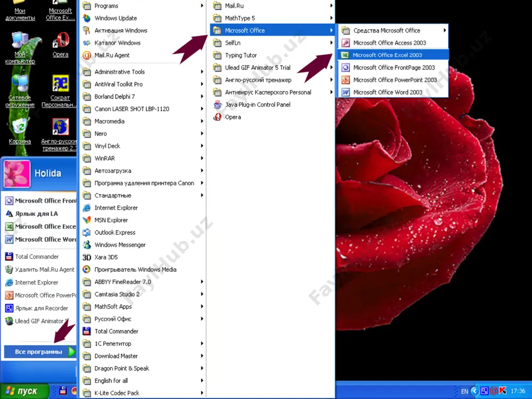Image resolution: width=532 pixels, height=399 pixels.
Task: Expand the AntiViral Toolkit Pro arrow
Action: [x=202, y=84]
